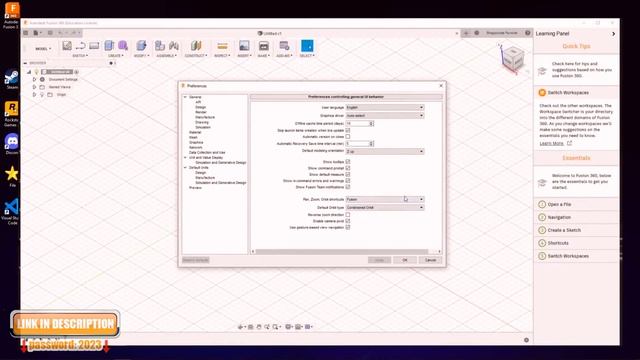640x360 pixels.
Task: Toggle Enable camera pivot checkbox
Action: pyautogui.click(x=348, y=221)
